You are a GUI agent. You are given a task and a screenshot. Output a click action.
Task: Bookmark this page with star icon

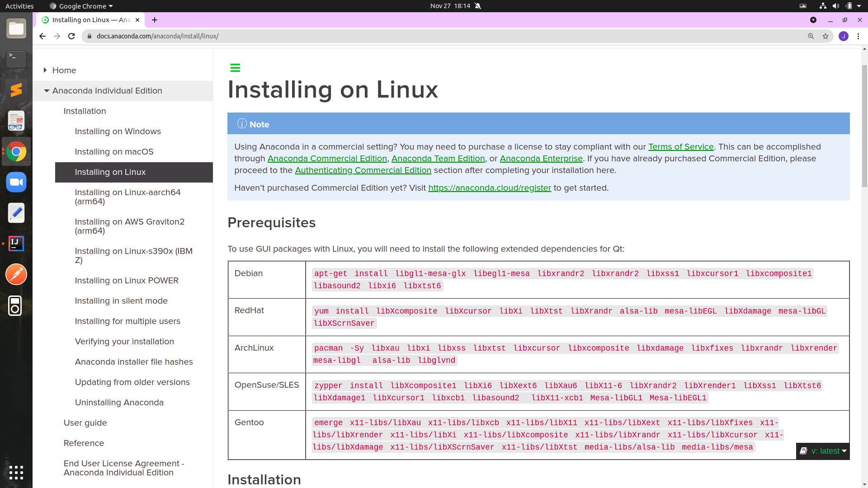click(826, 36)
